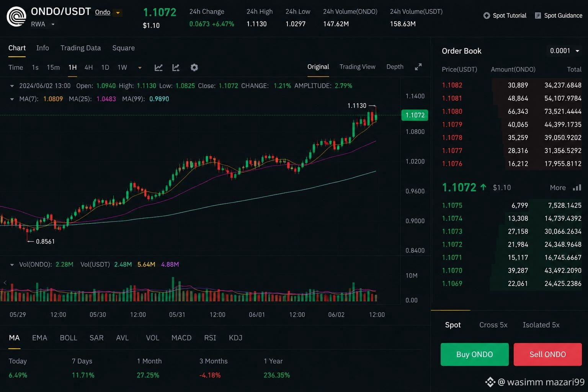Open the Trading Data tab
This screenshot has height=392, width=588.
pyautogui.click(x=80, y=48)
